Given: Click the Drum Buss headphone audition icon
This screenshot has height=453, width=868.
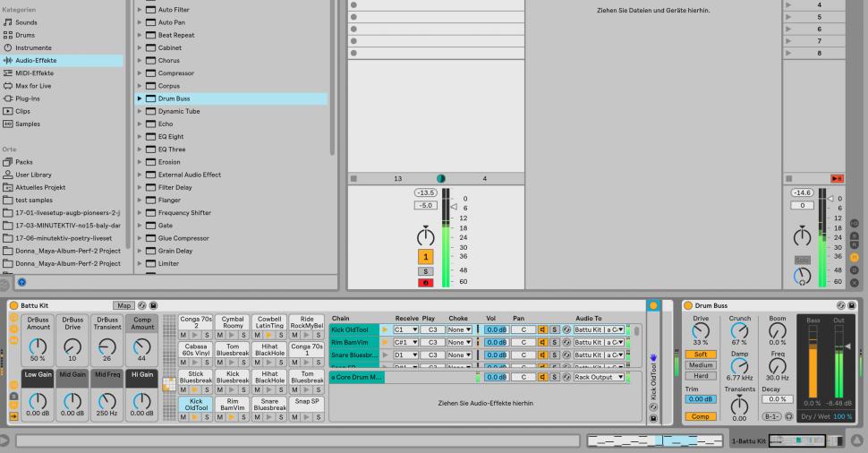Looking at the screenshot, I should click(x=789, y=416).
